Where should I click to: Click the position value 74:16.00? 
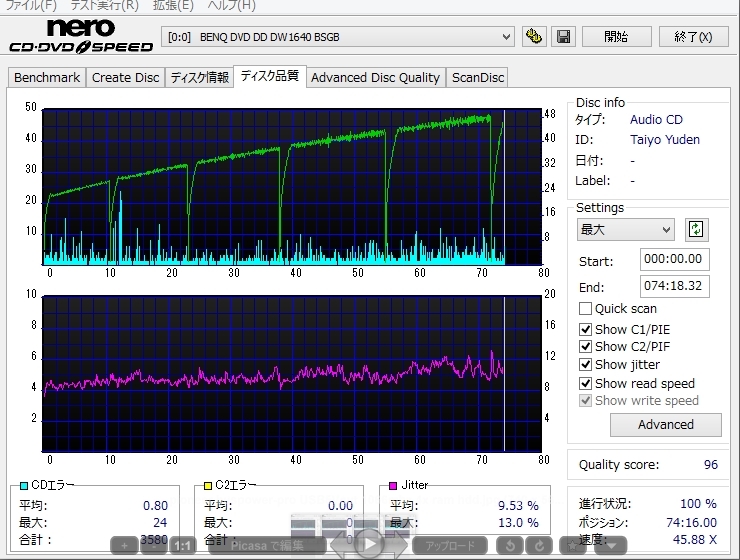691,523
